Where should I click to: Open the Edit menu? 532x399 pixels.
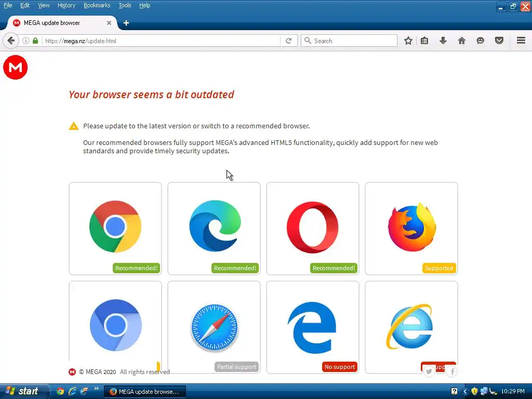(25, 5)
